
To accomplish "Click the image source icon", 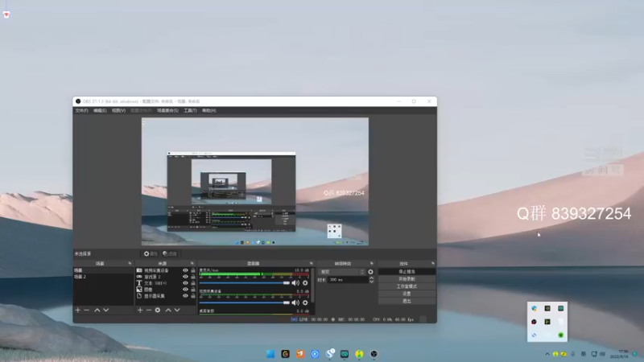I will tap(139, 290).
